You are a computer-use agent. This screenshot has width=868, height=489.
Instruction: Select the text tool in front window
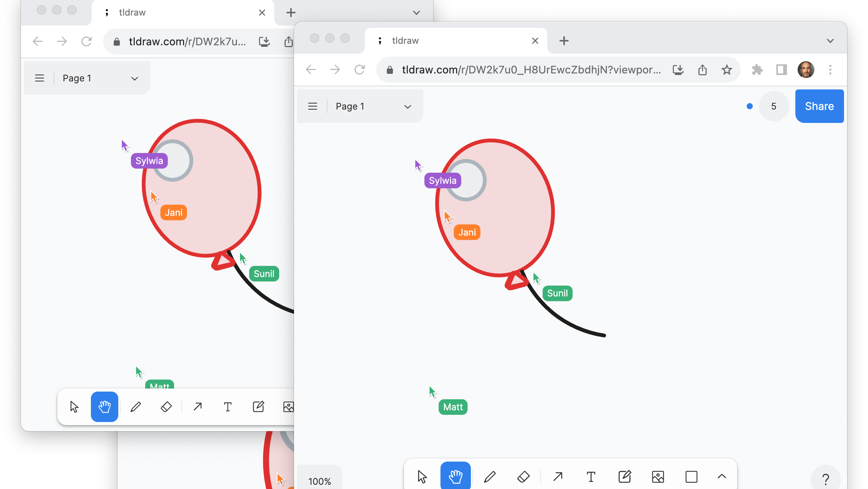click(x=591, y=476)
